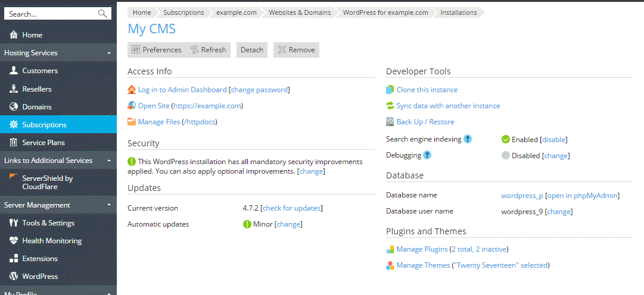Screen dimensions: 644x295
Task: Go to Websites & Domains breadcrumb
Action: [299, 12]
